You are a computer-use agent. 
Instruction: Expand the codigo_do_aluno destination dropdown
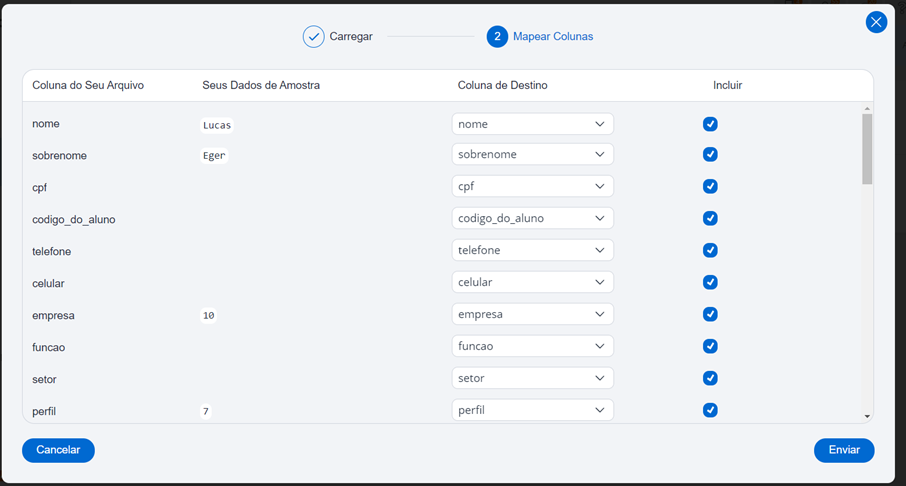pos(532,218)
